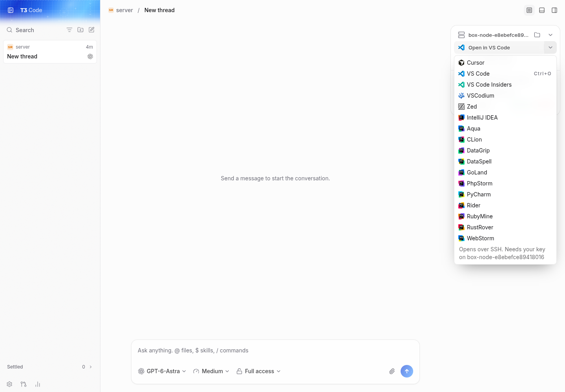The width and height of the screenshot is (565, 392).
Task: Select PyCharm in the editor list
Action: point(505,194)
